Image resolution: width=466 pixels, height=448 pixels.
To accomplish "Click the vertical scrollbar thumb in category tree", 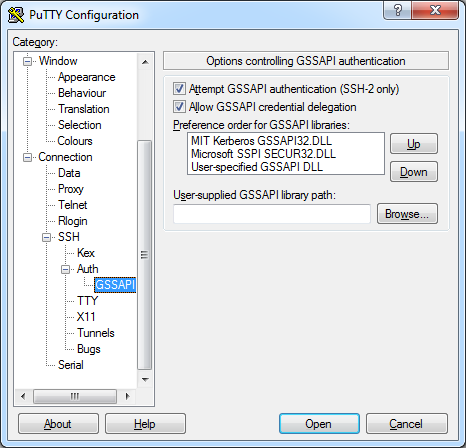I will click(144, 255).
